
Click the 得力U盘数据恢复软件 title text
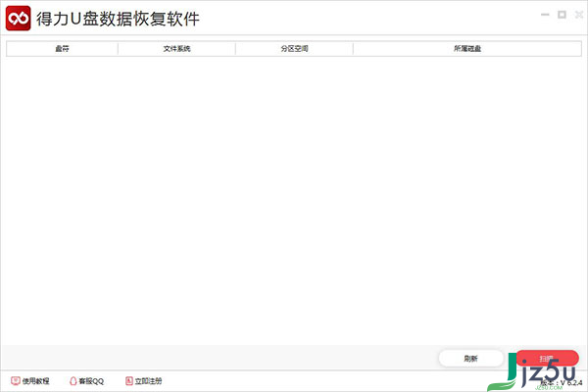pos(118,19)
